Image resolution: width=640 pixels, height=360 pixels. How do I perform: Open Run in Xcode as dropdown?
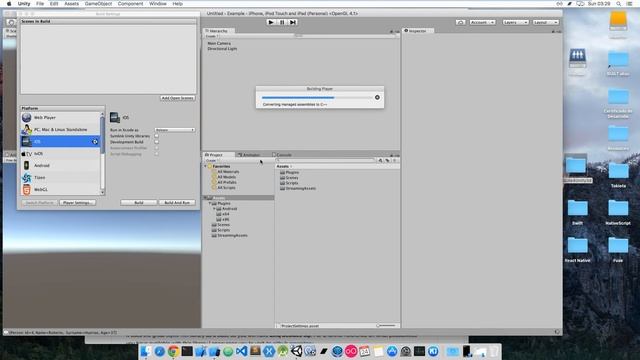(175, 130)
